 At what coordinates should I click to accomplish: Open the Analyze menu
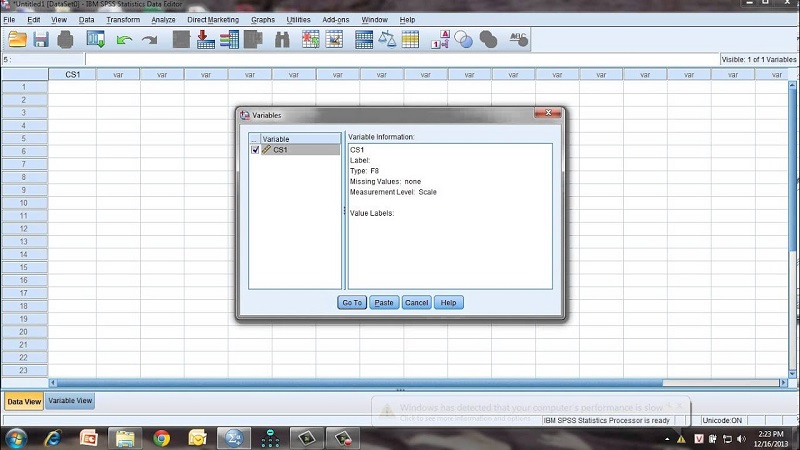click(x=163, y=19)
